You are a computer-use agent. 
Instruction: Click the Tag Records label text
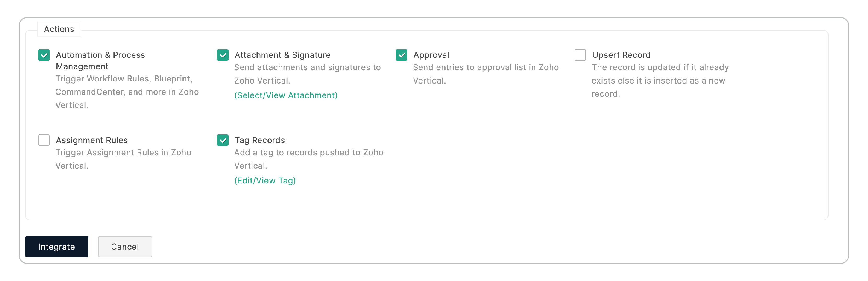click(x=259, y=140)
